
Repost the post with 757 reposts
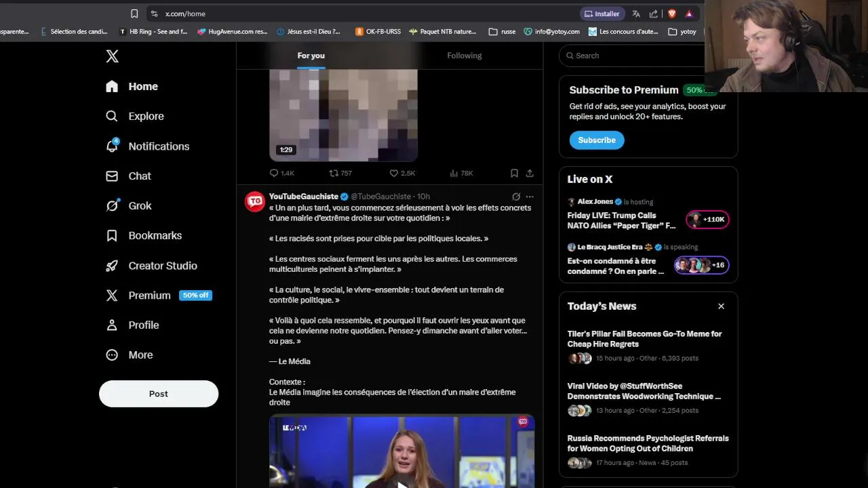[340, 173]
